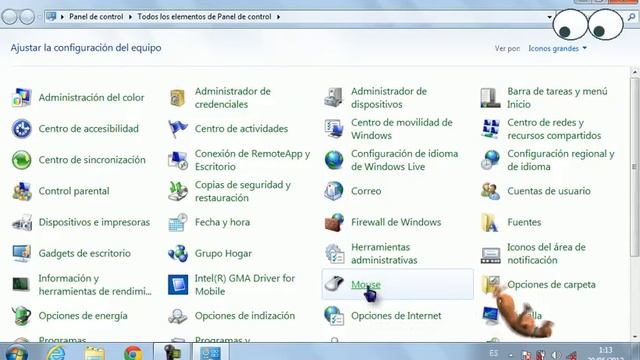The height and width of the screenshot is (360, 640).
Task: Go back with the Back navigation button
Action: click(9, 17)
